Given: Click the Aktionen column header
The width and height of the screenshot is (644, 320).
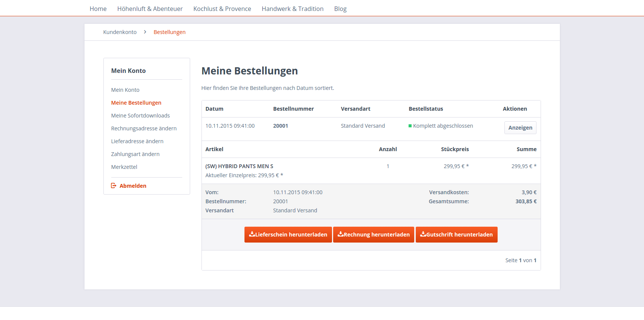Looking at the screenshot, I should point(515,109).
